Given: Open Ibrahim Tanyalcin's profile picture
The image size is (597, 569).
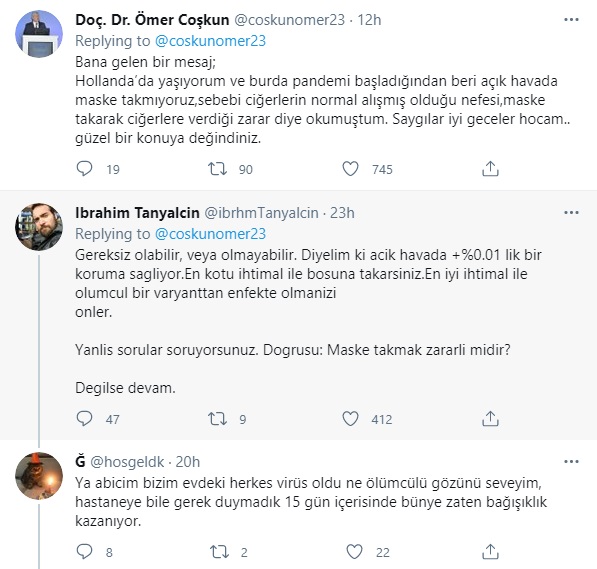Looking at the screenshot, I should [39, 227].
